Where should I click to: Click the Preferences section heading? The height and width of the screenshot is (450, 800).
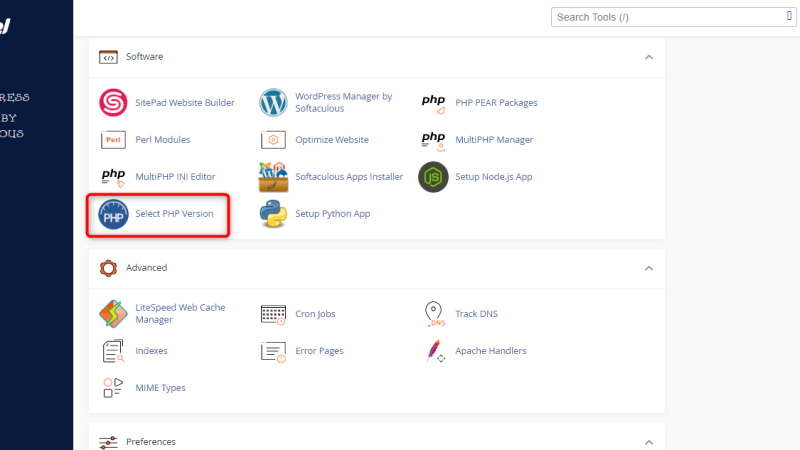tap(151, 442)
